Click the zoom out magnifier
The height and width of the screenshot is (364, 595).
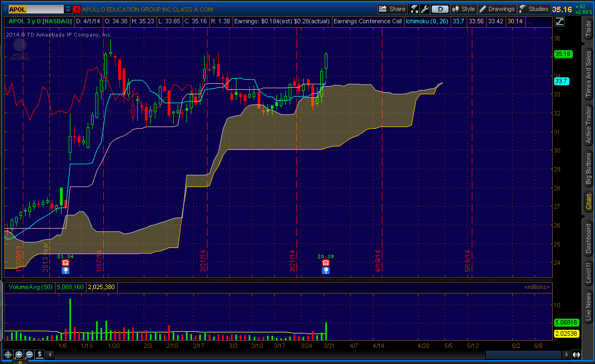pyautogui.click(x=29, y=355)
